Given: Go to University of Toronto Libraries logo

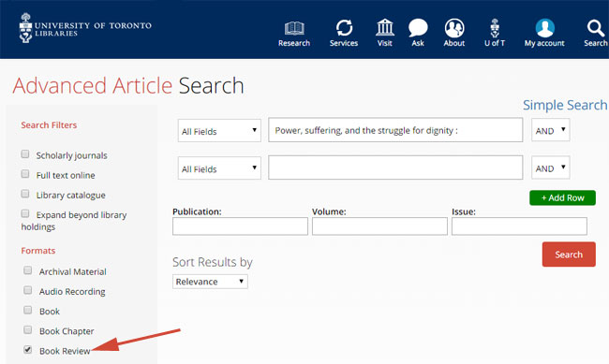Looking at the screenshot, I should click(85, 28).
